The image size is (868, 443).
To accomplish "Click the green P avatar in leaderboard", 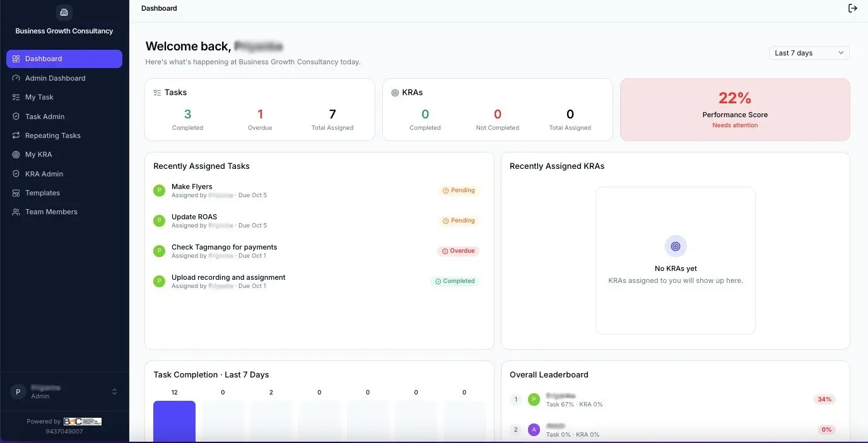I will point(534,400).
